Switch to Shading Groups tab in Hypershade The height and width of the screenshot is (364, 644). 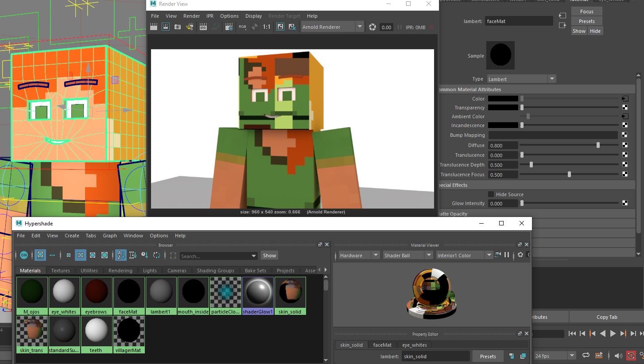[216, 271]
